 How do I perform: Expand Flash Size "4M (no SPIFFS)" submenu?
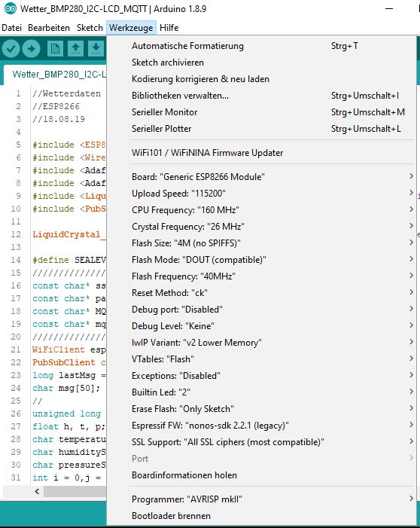click(x=262, y=243)
